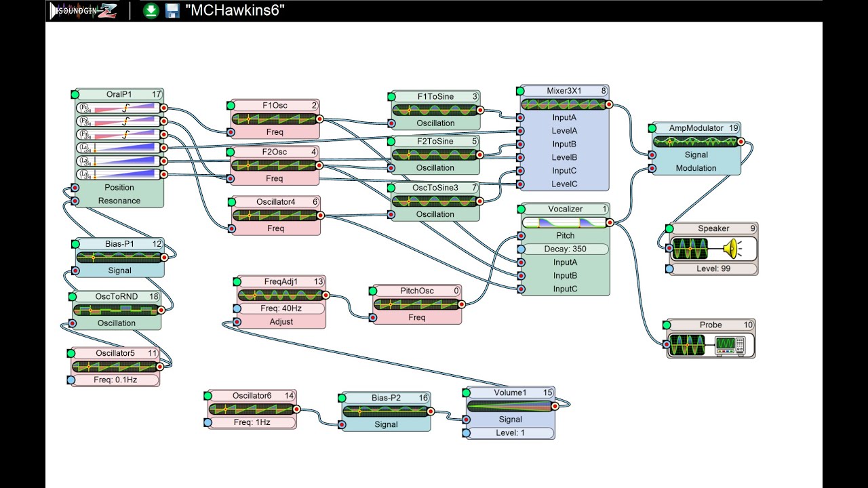Image resolution: width=868 pixels, height=488 pixels.
Task: Select the patch name "MCHawkins6"
Action: click(x=235, y=10)
